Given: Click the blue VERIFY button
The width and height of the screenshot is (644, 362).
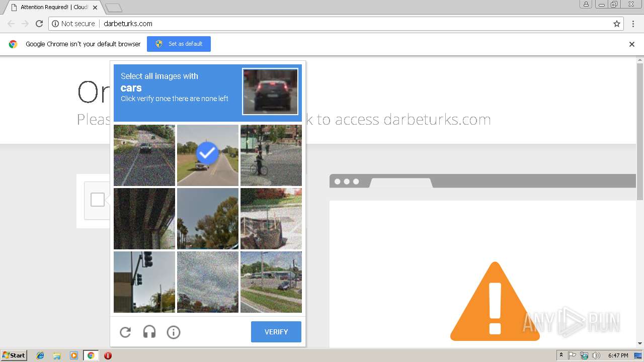Looking at the screenshot, I should (x=276, y=332).
